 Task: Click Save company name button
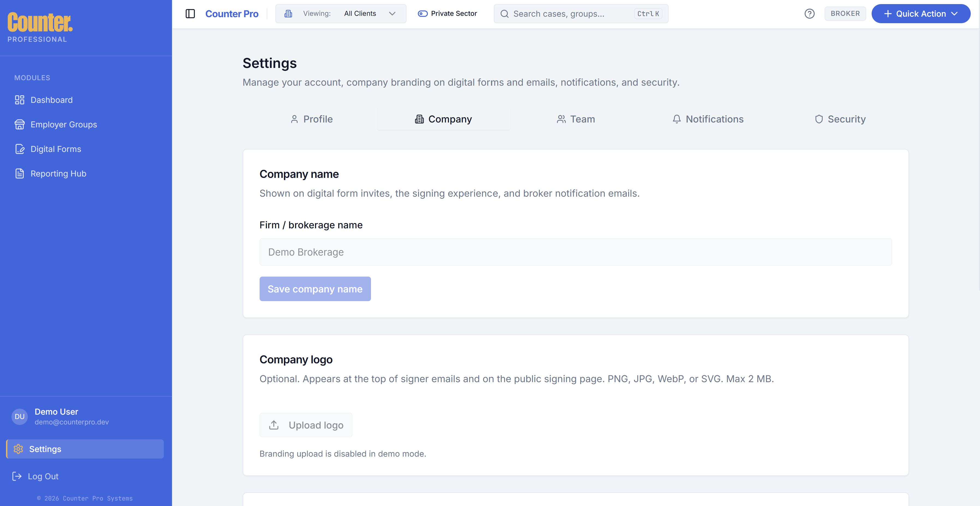click(x=315, y=289)
